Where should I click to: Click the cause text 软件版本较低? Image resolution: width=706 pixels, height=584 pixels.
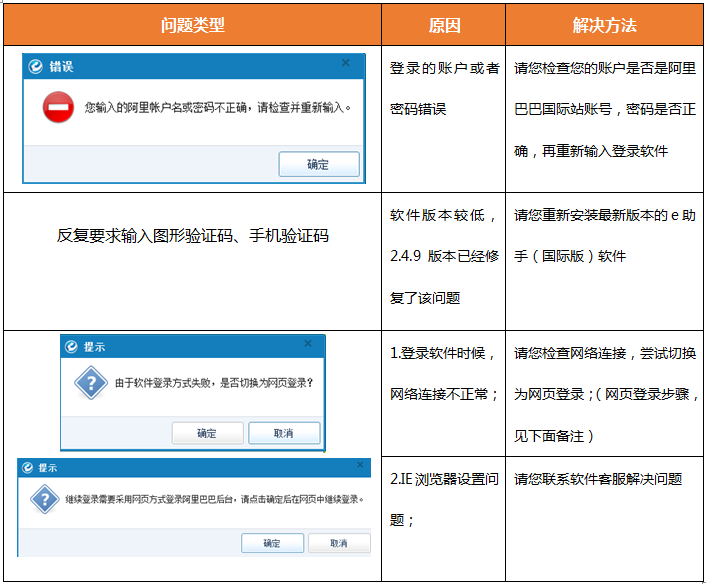[x=444, y=215]
